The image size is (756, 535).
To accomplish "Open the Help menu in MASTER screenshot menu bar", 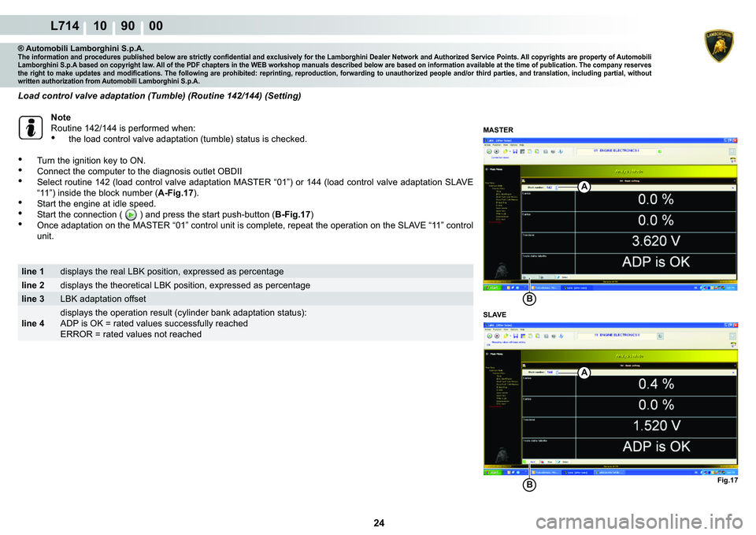I will [521, 145].
